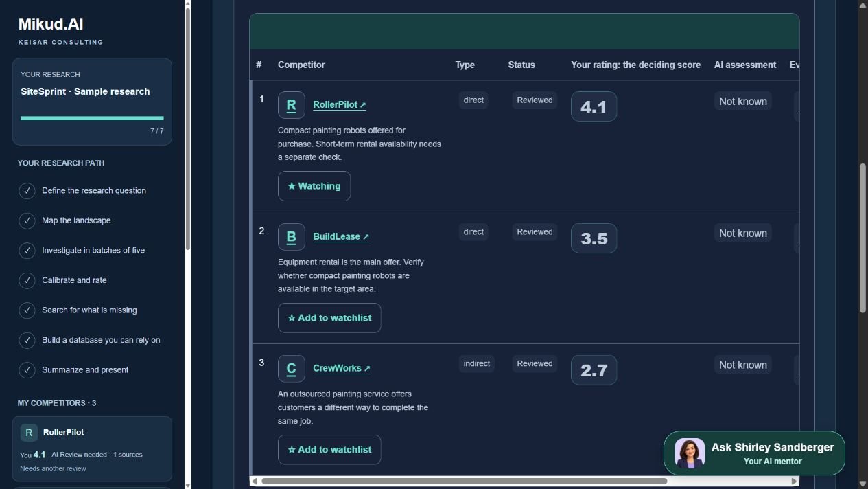Go to Investigate in batches of five step

[x=93, y=251]
